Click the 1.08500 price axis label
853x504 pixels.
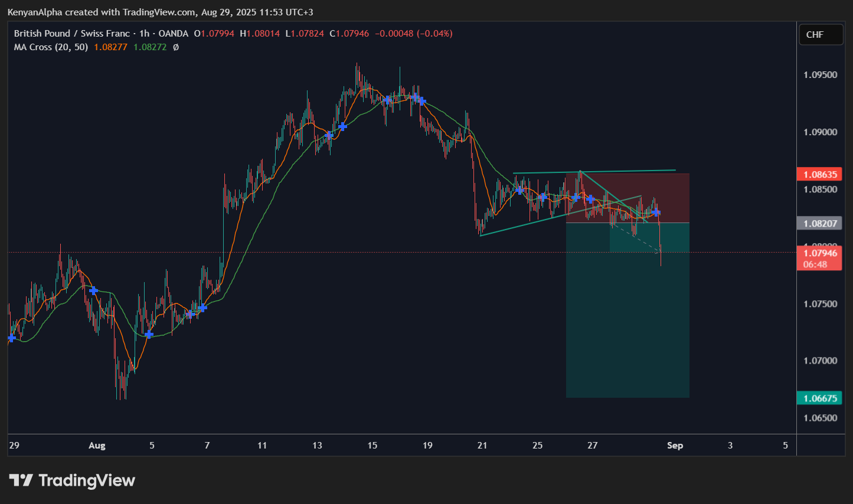820,189
